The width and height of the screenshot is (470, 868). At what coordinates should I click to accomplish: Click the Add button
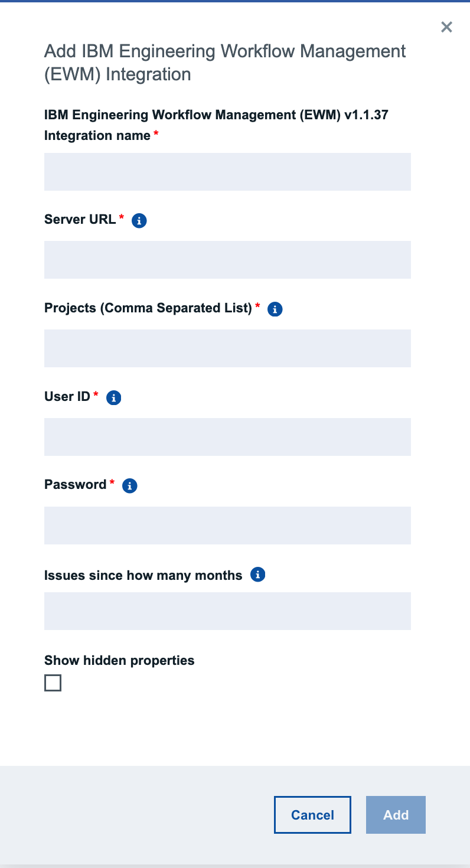pos(396,815)
